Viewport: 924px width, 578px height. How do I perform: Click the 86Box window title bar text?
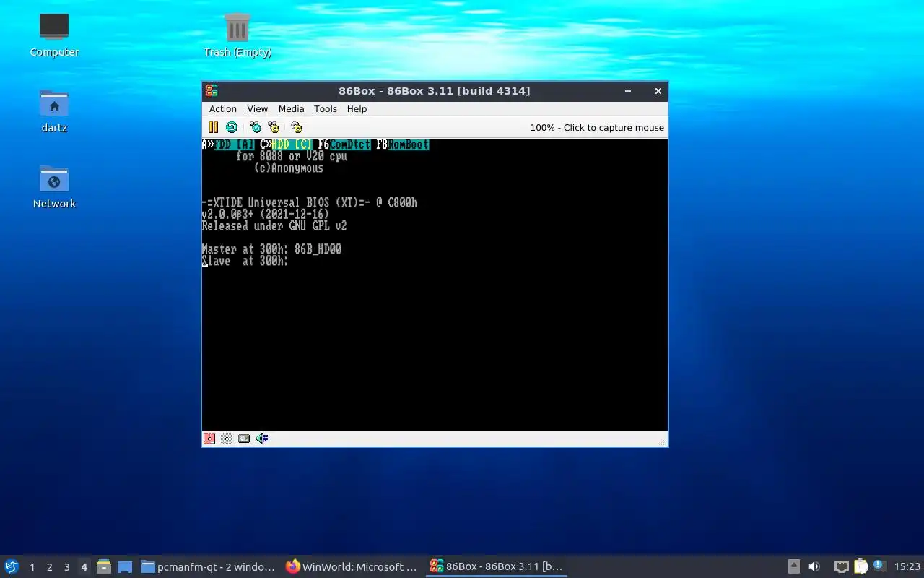pos(435,91)
